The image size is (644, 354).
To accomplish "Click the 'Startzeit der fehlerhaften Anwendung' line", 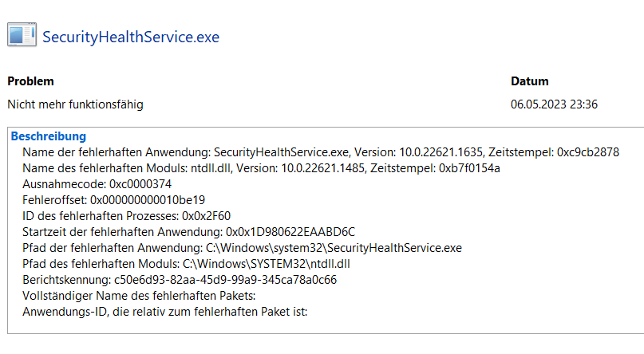I will pyautogui.click(x=188, y=232).
